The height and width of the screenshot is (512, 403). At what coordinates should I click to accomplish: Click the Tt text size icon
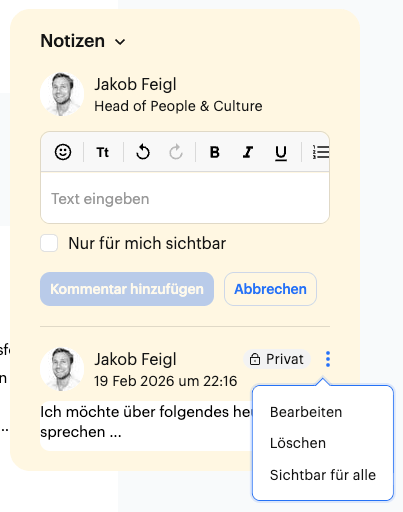[x=103, y=152]
